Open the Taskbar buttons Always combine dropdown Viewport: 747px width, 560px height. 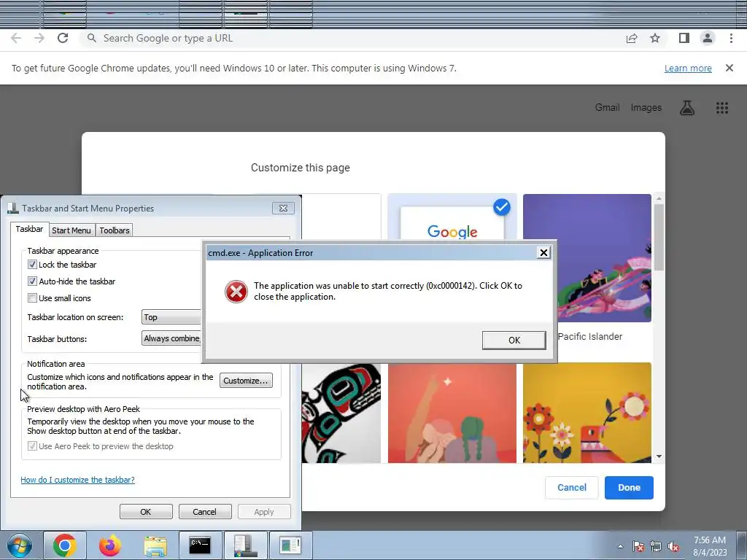[x=172, y=338]
